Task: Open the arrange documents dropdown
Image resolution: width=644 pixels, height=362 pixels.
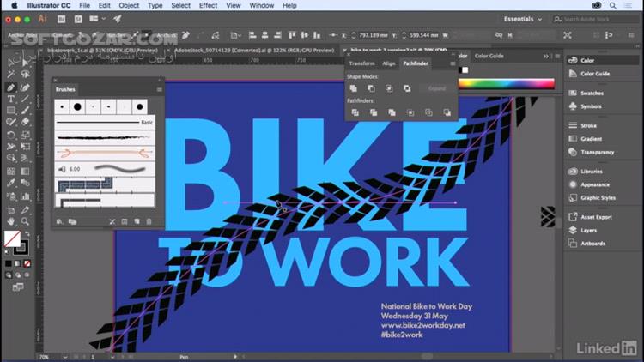Action: click(97, 19)
